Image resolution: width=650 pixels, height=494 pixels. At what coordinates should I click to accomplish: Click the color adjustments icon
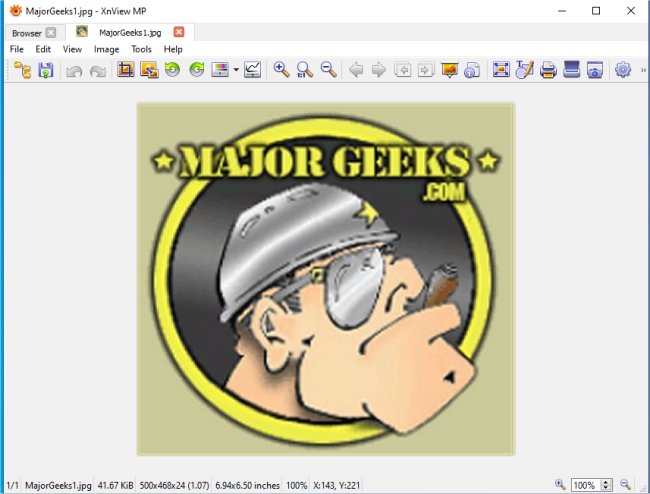[x=220, y=70]
